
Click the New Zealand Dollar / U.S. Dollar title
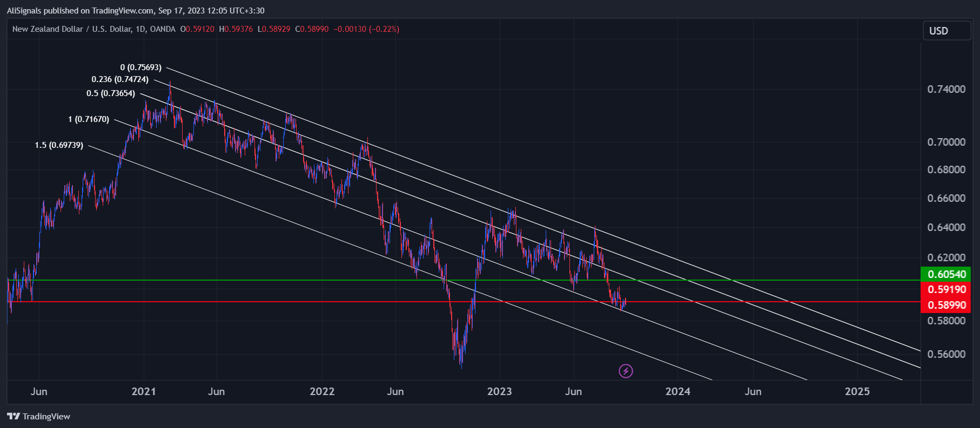pyautogui.click(x=72, y=29)
